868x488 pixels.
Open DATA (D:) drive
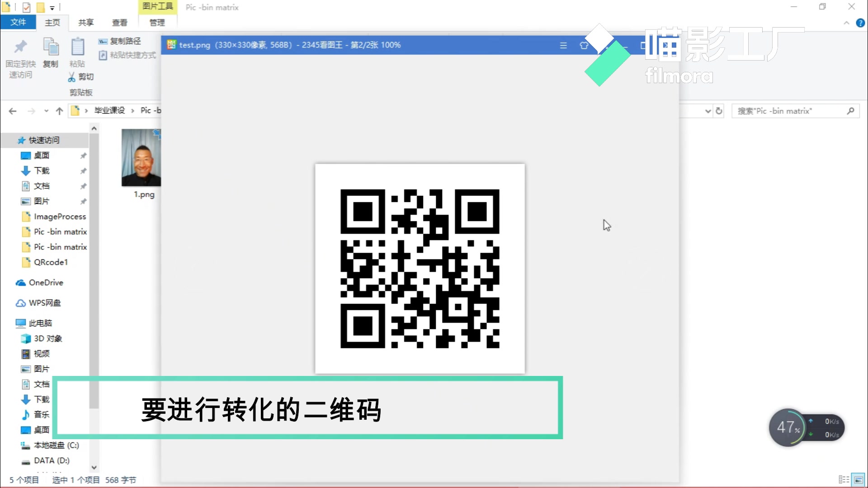coord(45,460)
